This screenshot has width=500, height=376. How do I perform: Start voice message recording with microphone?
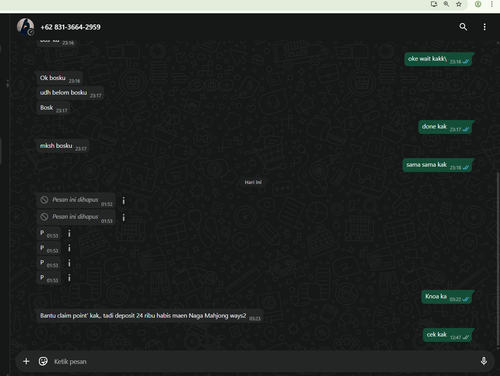pyautogui.click(x=484, y=361)
